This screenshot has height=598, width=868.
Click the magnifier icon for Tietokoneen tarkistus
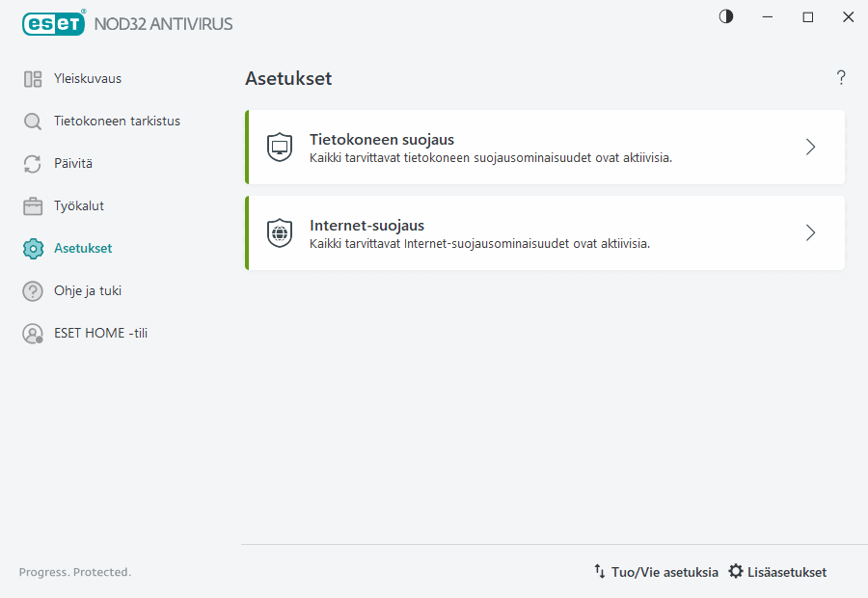(x=31, y=121)
